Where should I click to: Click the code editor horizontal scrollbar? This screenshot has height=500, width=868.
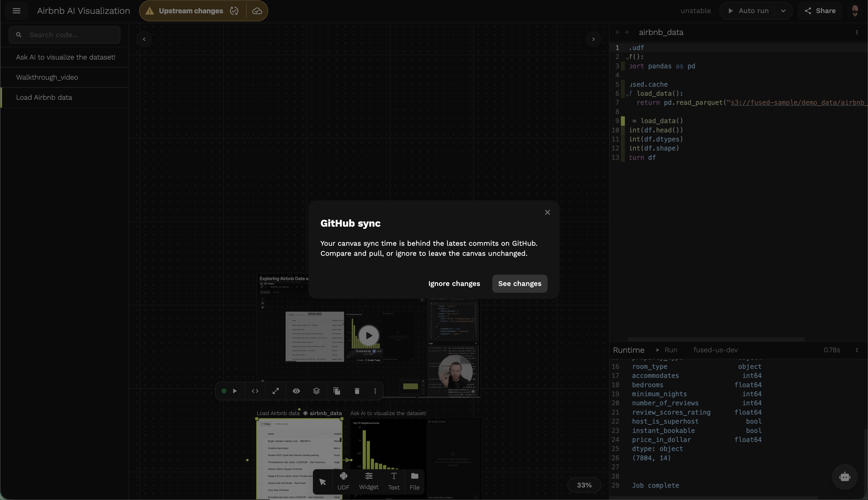click(x=716, y=339)
